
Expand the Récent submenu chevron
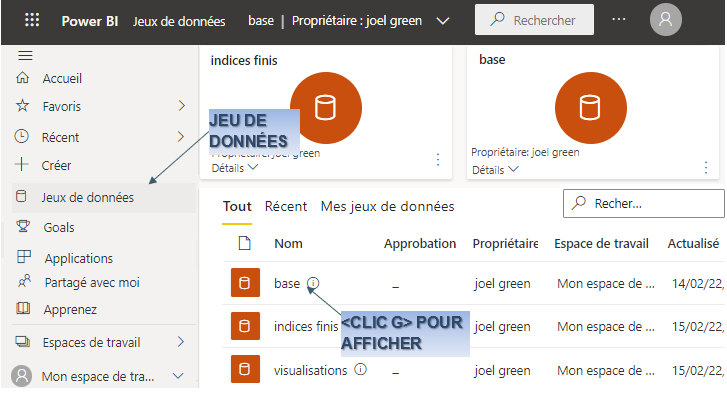tap(181, 136)
